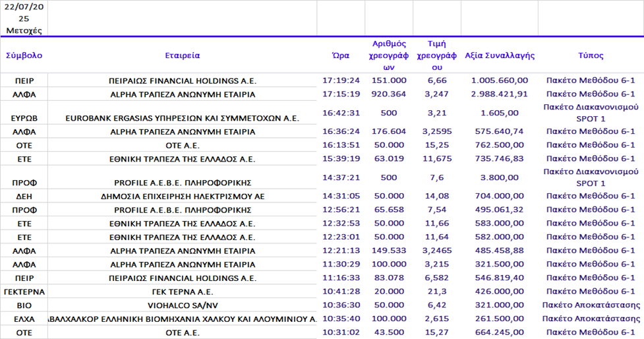Viewport: 644px width, 339px height.
Task: Click the time cell 12:32:53
Action: (341, 223)
